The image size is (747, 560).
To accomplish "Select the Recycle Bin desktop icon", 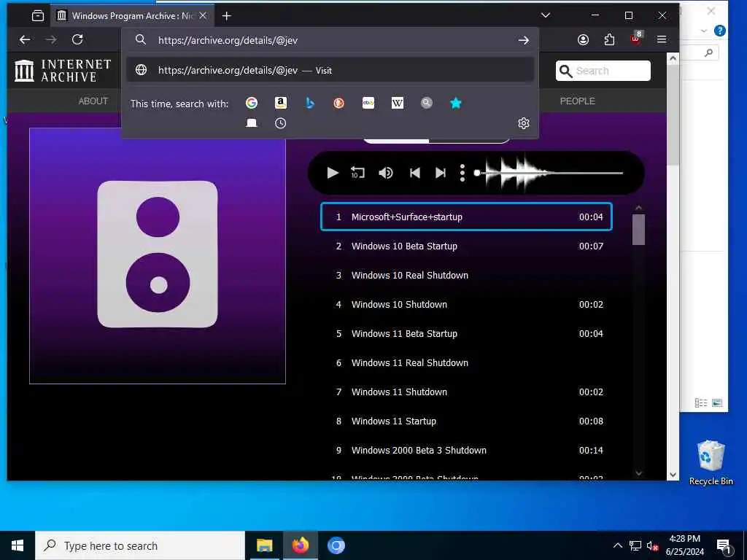I will coord(711,463).
